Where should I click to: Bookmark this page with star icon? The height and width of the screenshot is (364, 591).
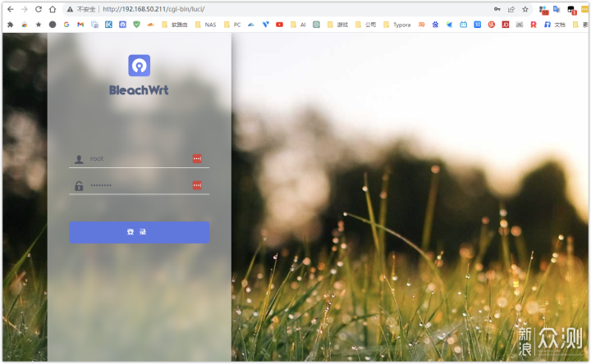(525, 9)
